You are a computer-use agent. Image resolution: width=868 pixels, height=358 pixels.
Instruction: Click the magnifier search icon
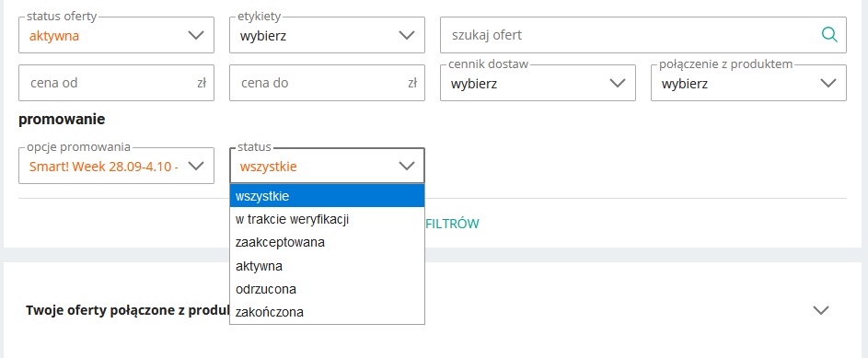(x=829, y=35)
